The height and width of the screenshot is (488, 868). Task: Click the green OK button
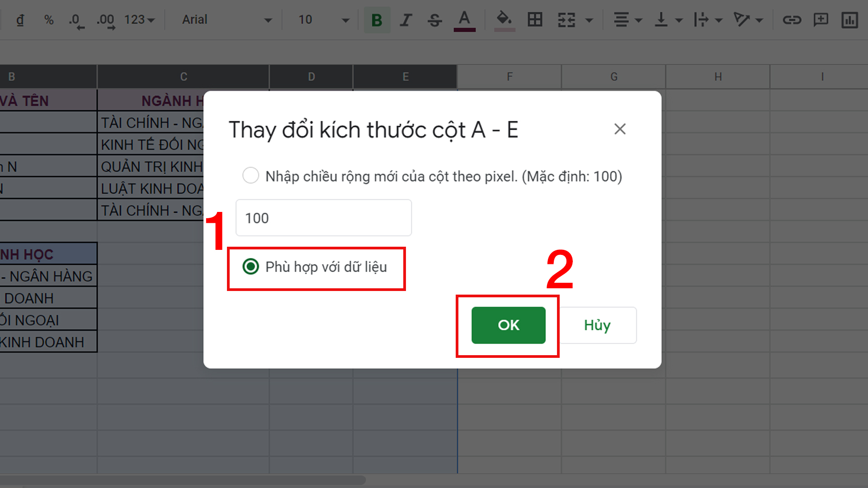(508, 325)
